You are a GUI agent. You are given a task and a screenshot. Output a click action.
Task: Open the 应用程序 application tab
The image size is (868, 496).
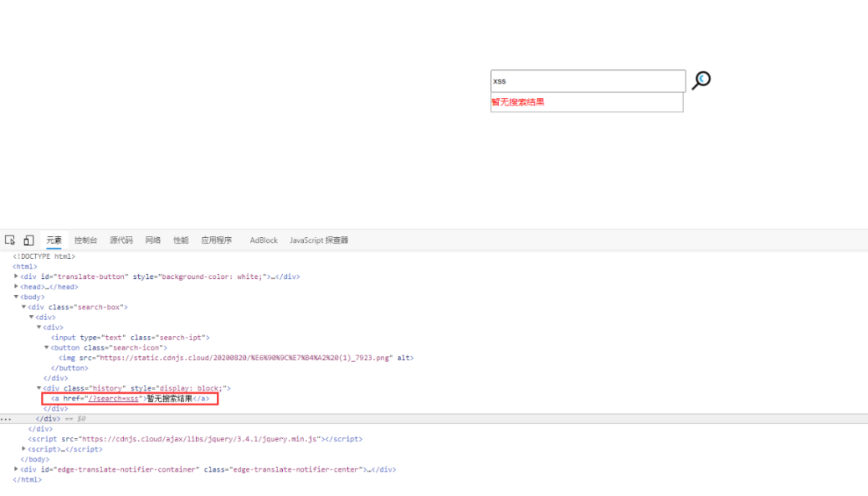point(216,240)
